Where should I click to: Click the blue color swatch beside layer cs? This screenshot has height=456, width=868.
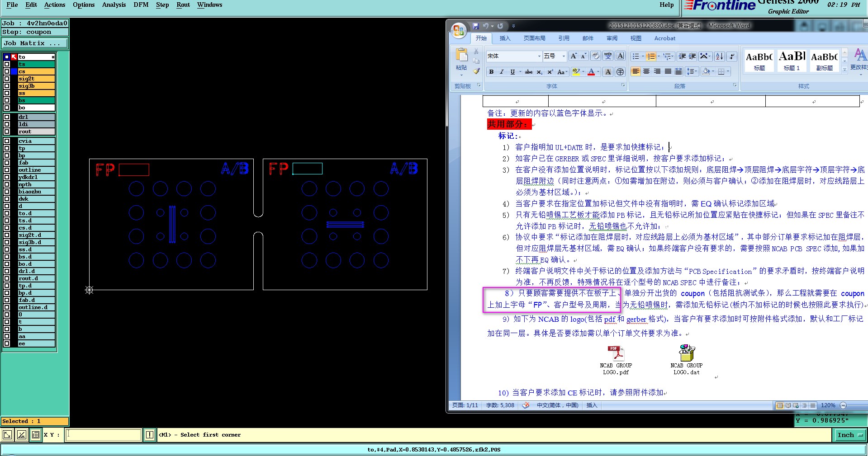pyautogui.click(x=14, y=71)
